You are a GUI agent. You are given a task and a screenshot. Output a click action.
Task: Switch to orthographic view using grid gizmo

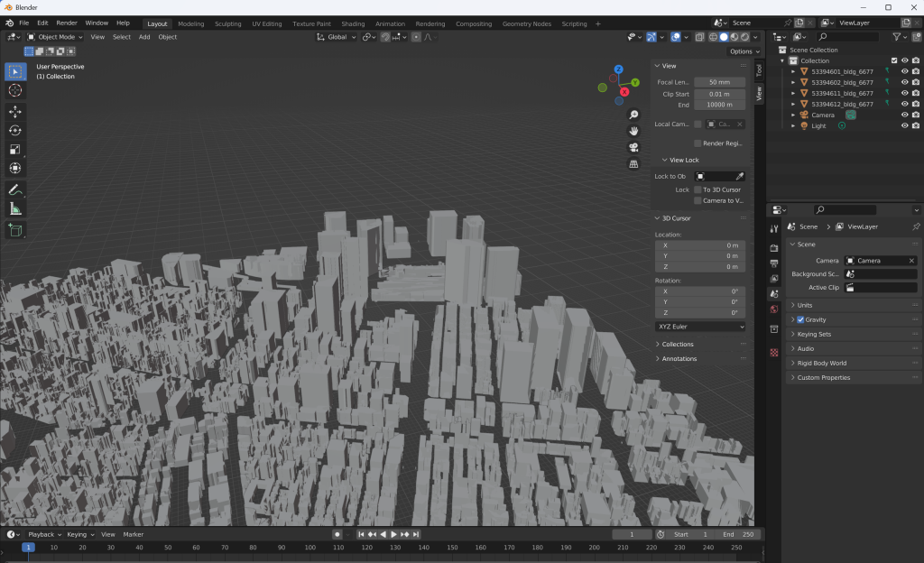[x=633, y=163]
